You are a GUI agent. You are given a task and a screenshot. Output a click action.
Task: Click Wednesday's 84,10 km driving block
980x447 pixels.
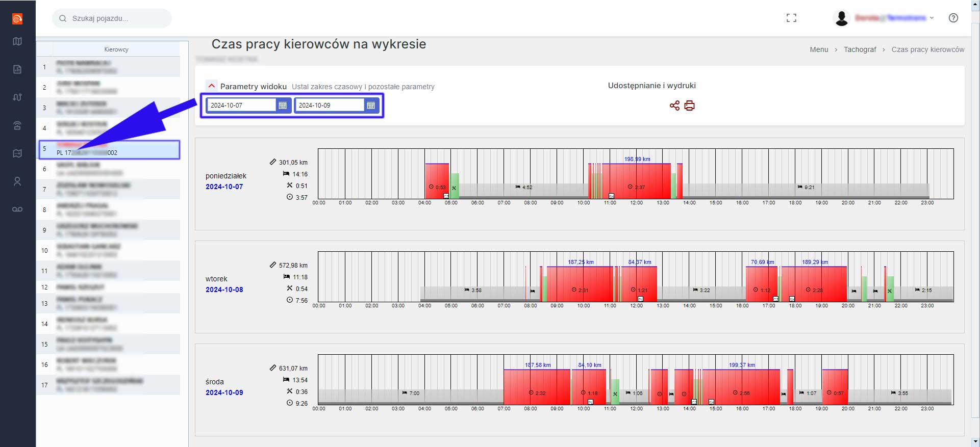pos(589,387)
